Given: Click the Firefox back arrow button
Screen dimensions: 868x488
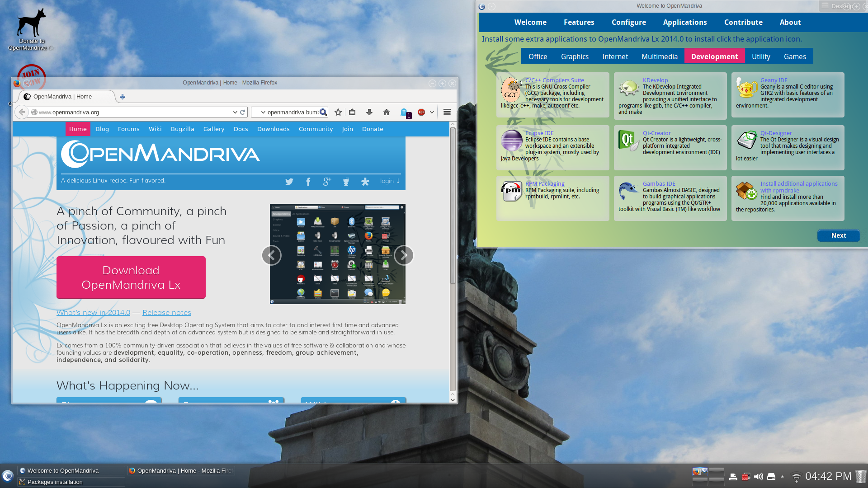Looking at the screenshot, I should pyautogui.click(x=21, y=112).
